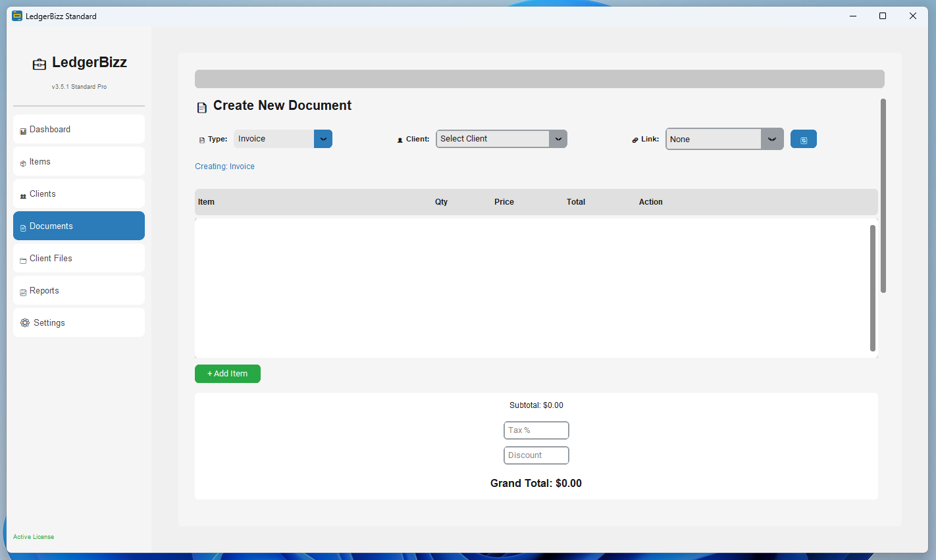The image size is (936, 560).
Task: Focus the Tax % input field
Action: (536, 430)
